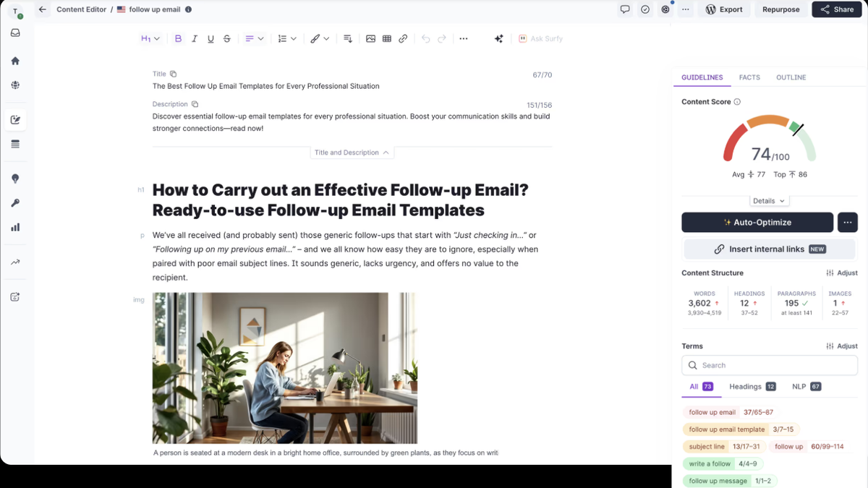Click the checkmark circle icon in top bar
This screenshot has height=488, width=868.
click(x=645, y=9)
